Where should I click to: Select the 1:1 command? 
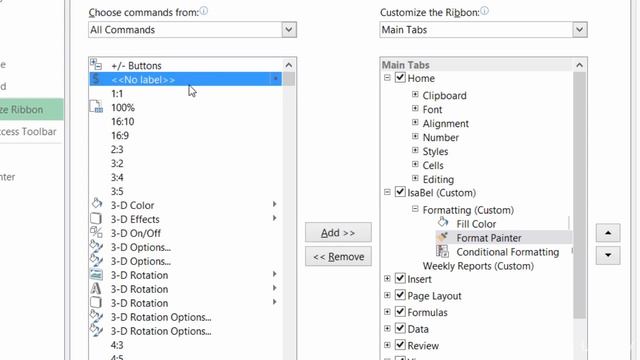[x=117, y=93]
